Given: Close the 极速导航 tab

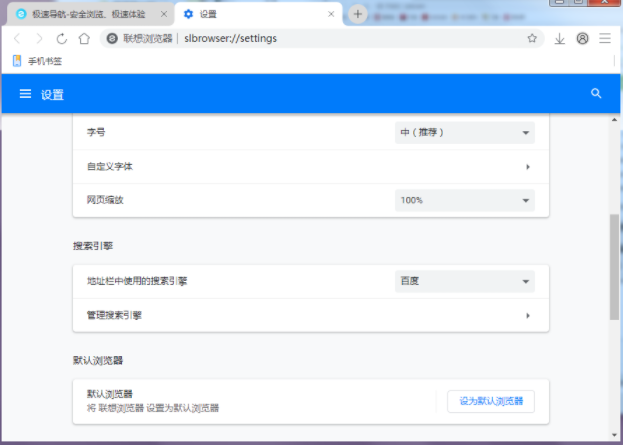Looking at the screenshot, I should [x=164, y=14].
